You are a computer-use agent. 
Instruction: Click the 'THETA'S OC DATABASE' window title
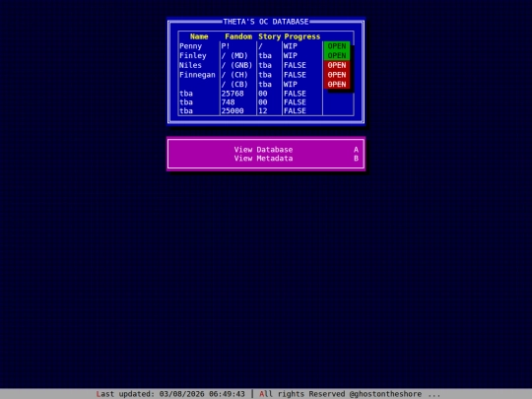[x=266, y=22]
